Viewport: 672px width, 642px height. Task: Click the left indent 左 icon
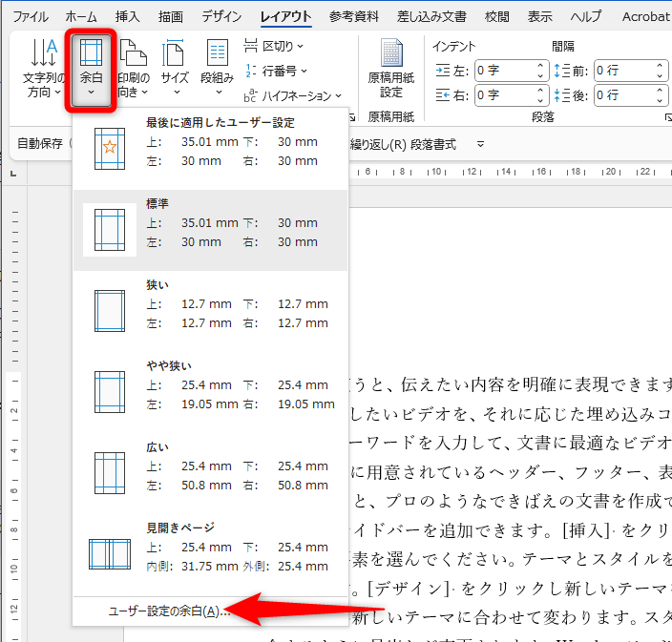click(x=443, y=71)
